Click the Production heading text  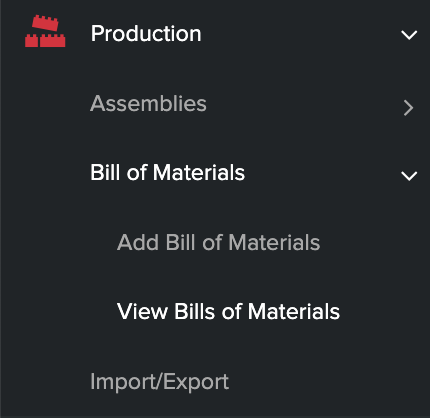point(146,34)
